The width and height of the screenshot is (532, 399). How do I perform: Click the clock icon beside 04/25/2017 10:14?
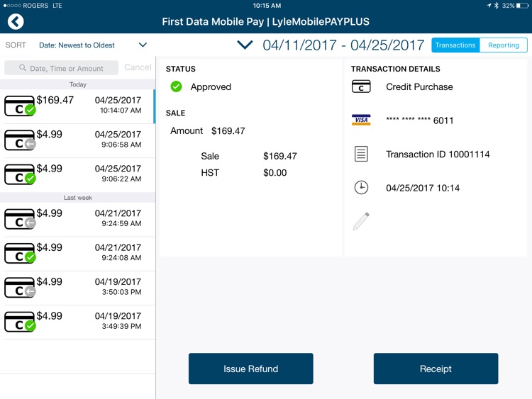361,188
